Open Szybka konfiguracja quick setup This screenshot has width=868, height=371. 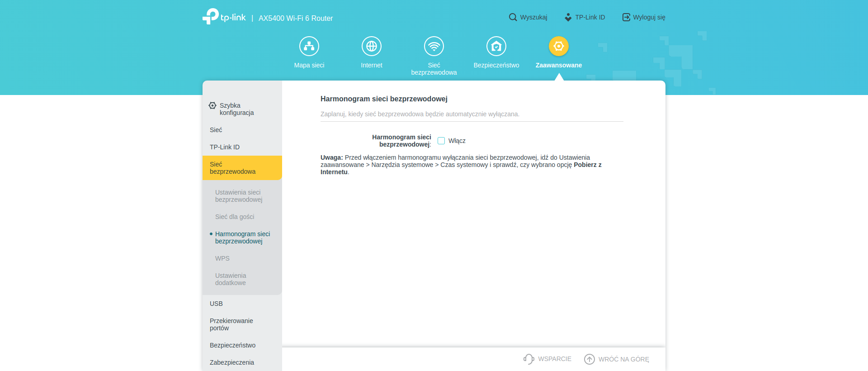coord(236,109)
